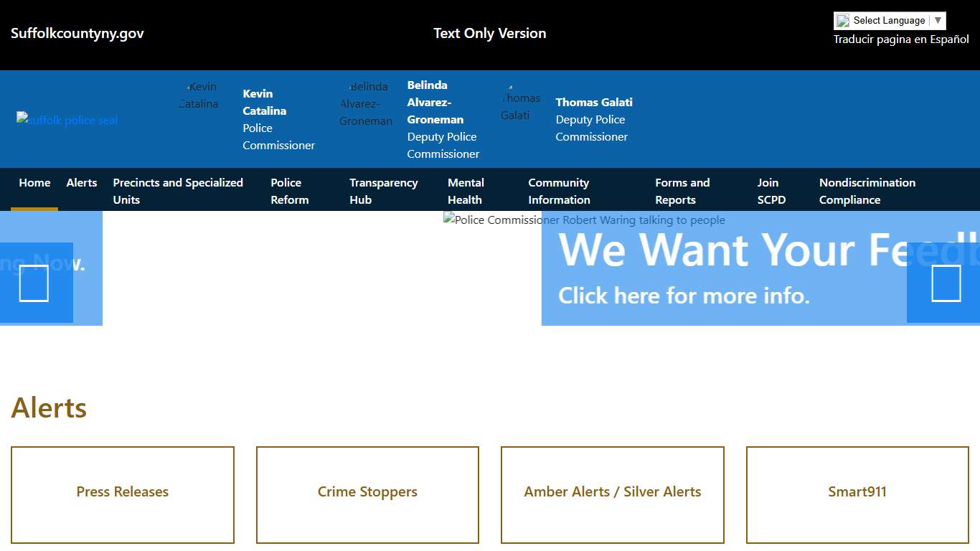Expand Precincts and Specialized Units menu

click(178, 191)
